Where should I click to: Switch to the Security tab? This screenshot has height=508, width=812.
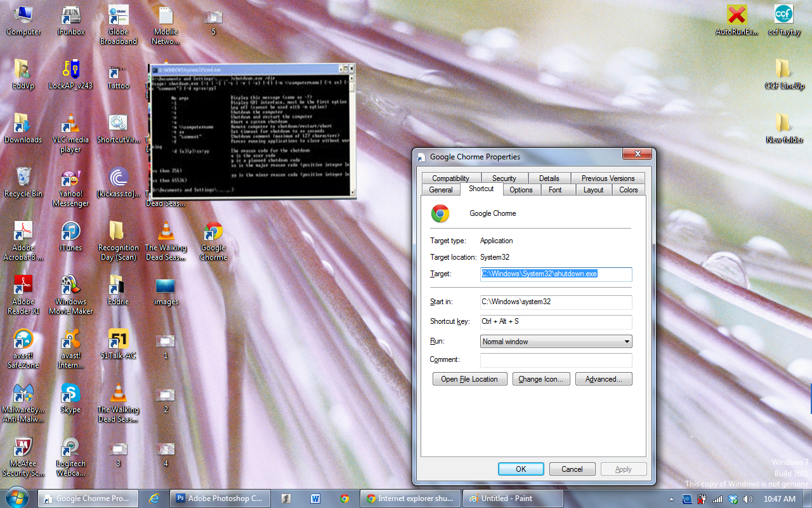click(504, 178)
